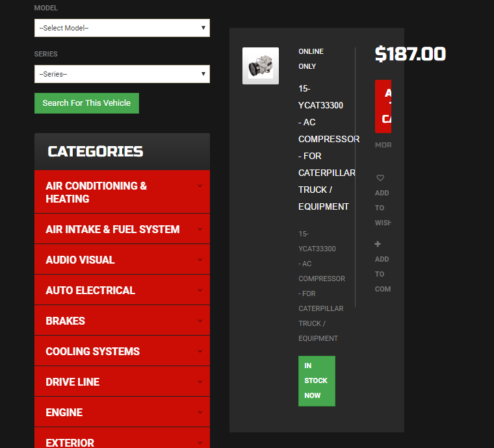Click the compare plus icon
This screenshot has width=494, height=448.
378,244
